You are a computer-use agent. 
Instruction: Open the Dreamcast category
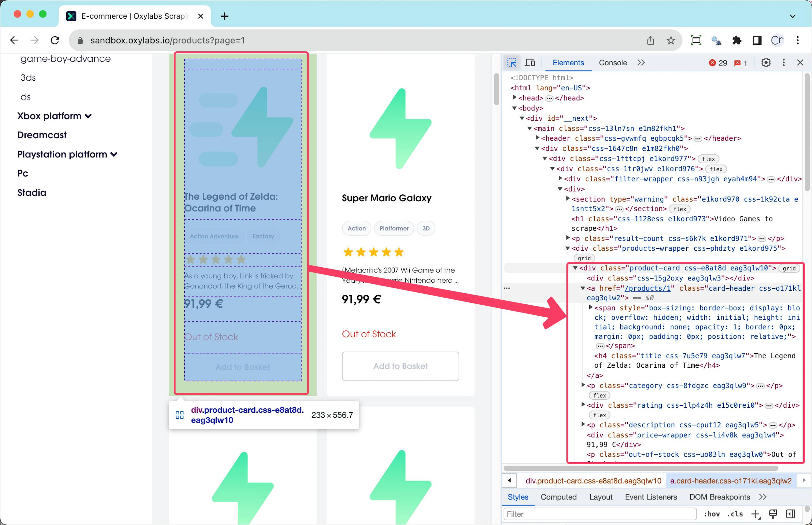[42, 135]
